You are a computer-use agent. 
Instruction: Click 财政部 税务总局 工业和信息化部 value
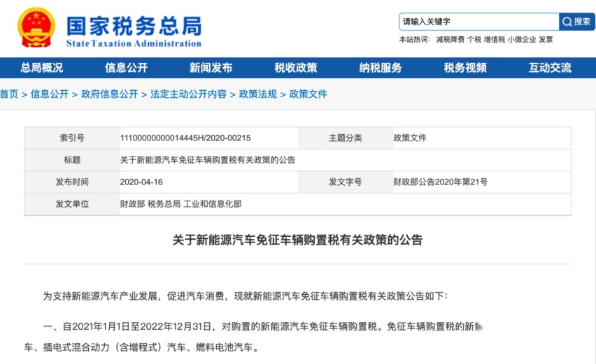(181, 204)
